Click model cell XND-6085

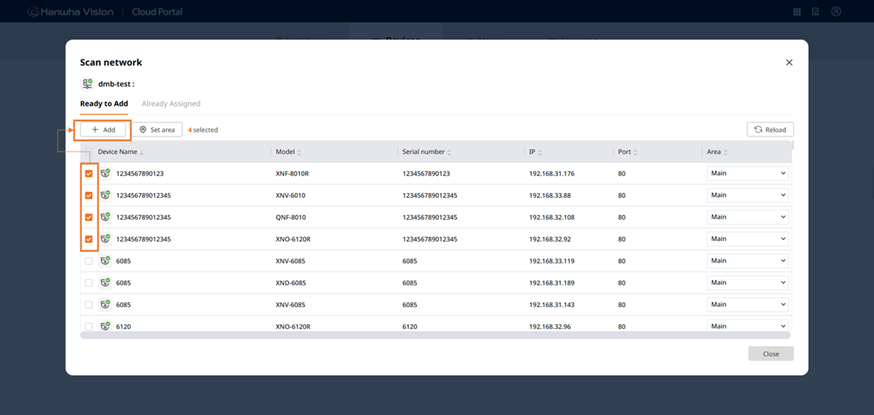(x=290, y=283)
